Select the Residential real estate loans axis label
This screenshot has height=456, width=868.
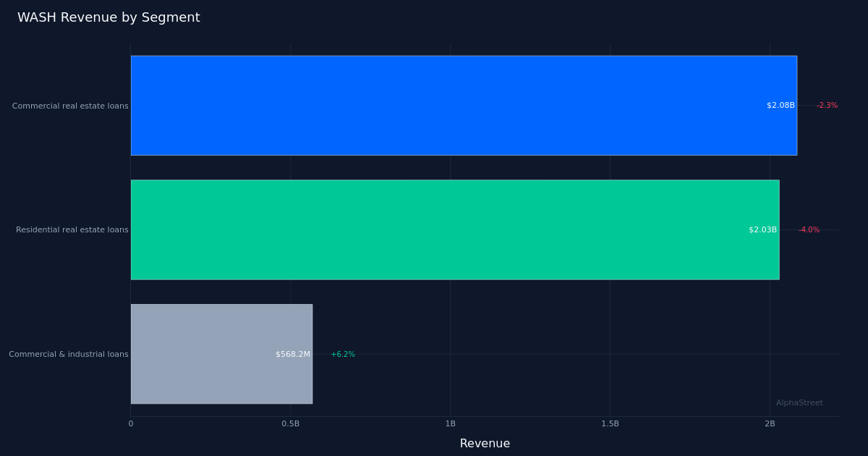72,229
